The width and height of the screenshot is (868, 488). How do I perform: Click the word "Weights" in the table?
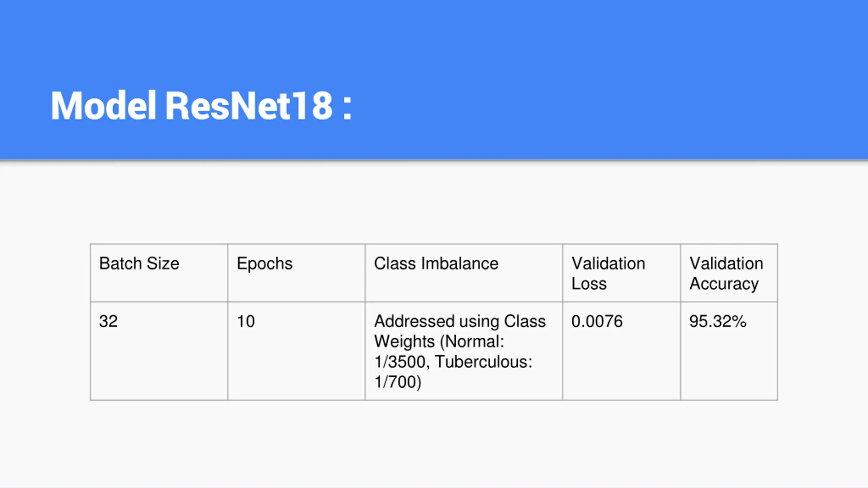[x=404, y=341]
